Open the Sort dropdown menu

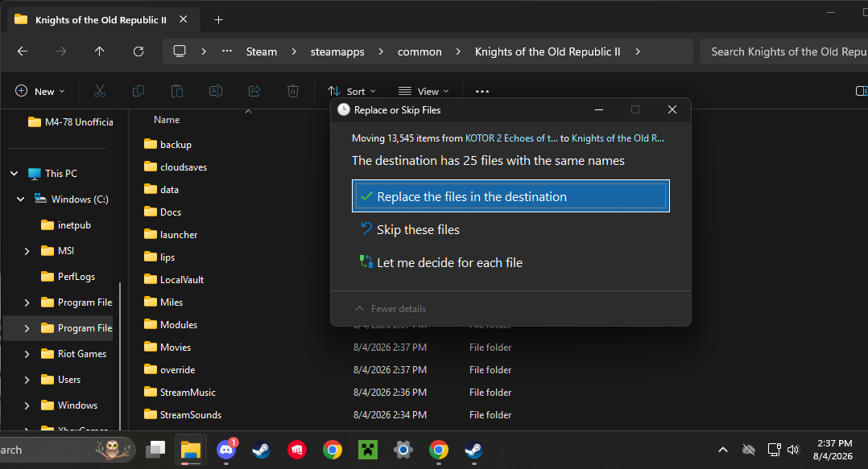coord(352,91)
